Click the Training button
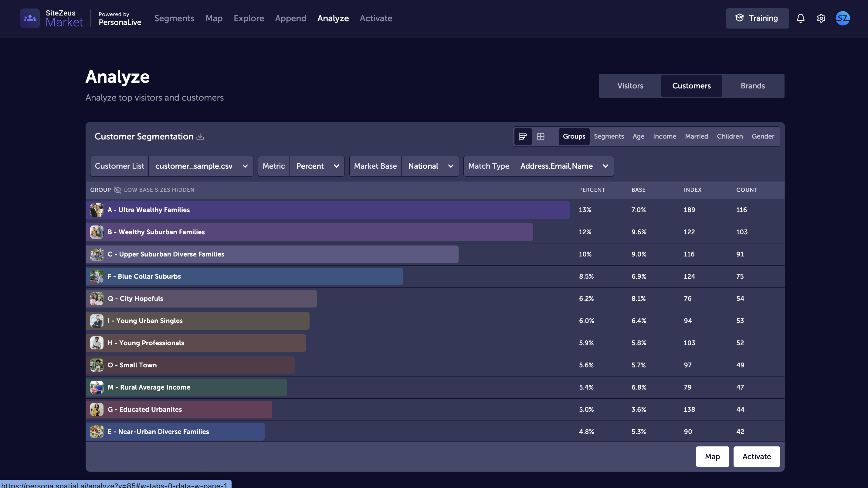Image resolution: width=868 pixels, height=488 pixels. click(x=757, y=18)
